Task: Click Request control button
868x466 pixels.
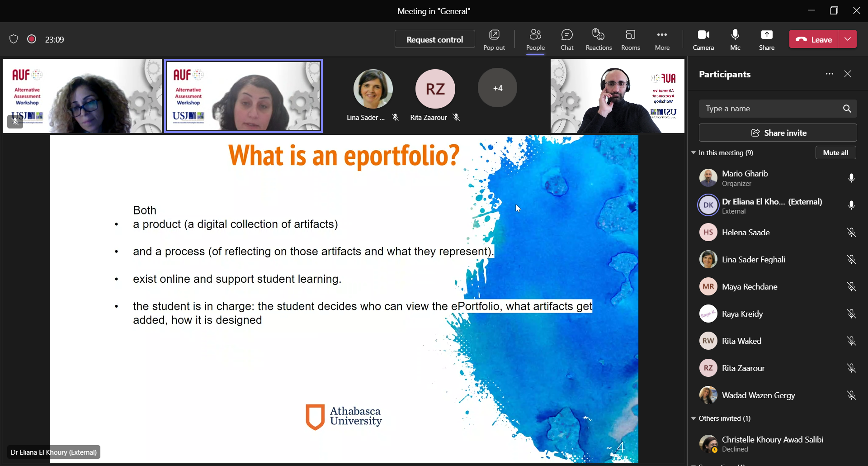Action: pos(434,39)
